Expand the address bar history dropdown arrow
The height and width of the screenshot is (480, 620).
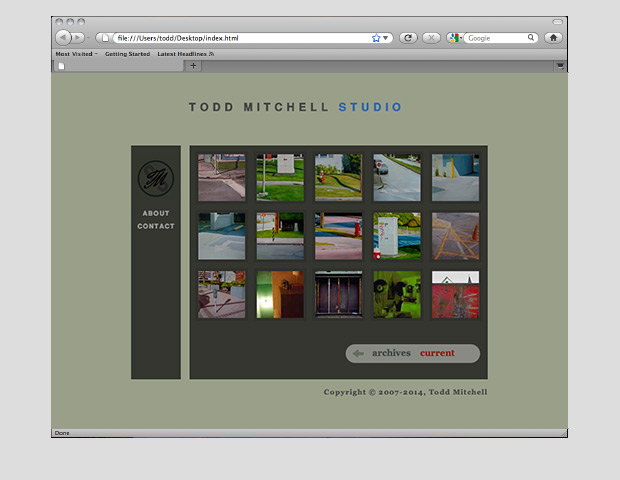(x=386, y=38)
